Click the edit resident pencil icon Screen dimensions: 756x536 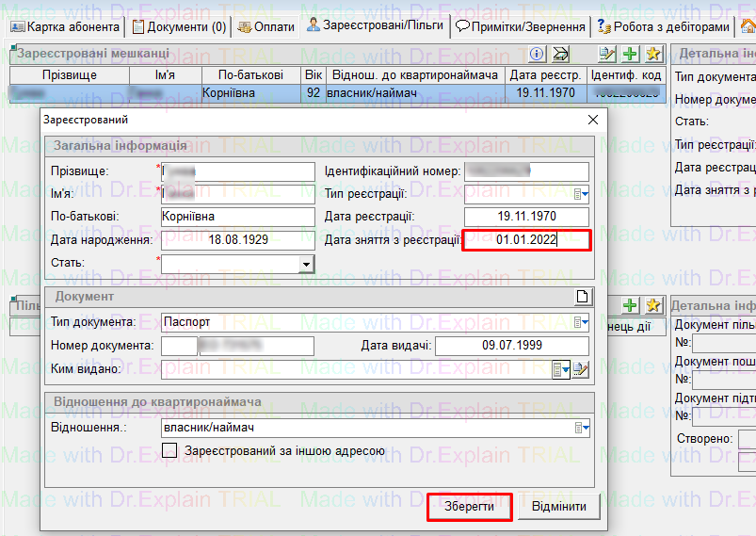point(608,54)
